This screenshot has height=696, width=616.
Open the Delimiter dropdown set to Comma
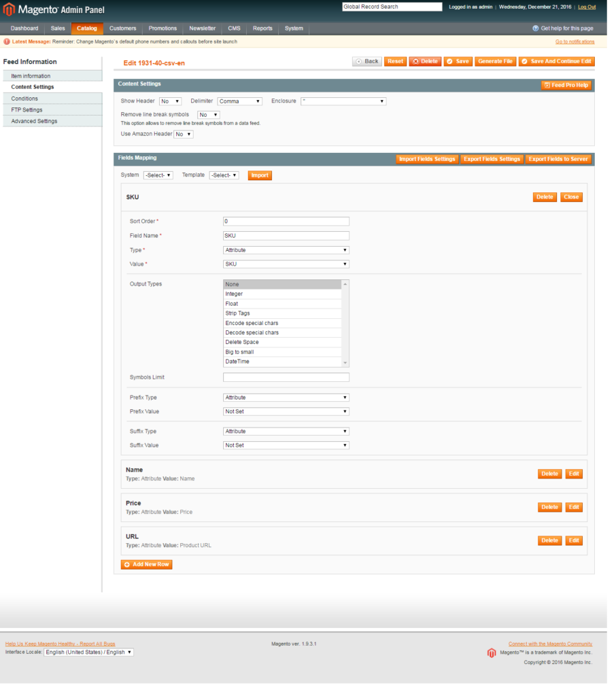click(239, 102)
